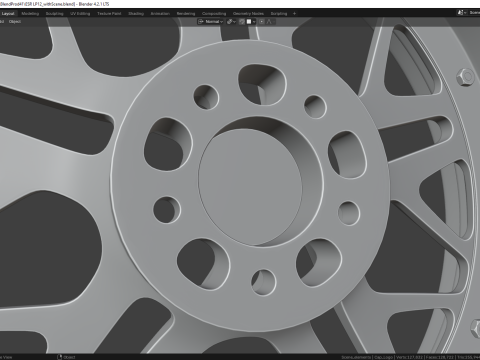
Task: Click the Faces count in status bar
Action: pos(440,357)
